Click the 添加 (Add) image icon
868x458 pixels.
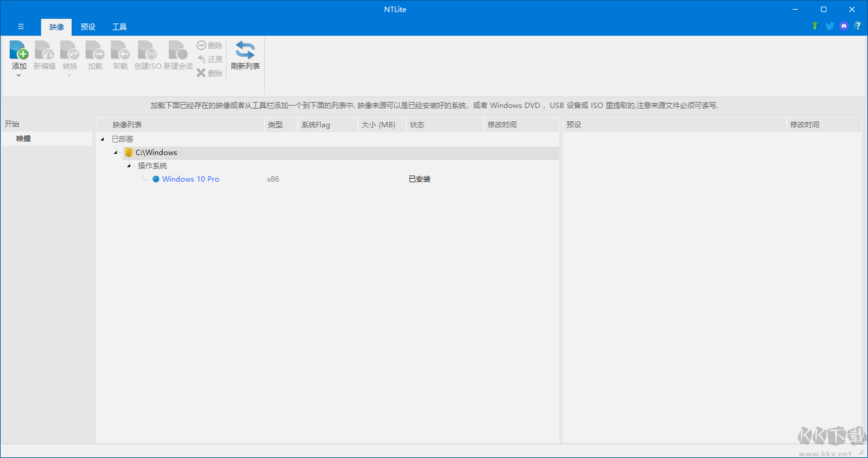[19, 50]
